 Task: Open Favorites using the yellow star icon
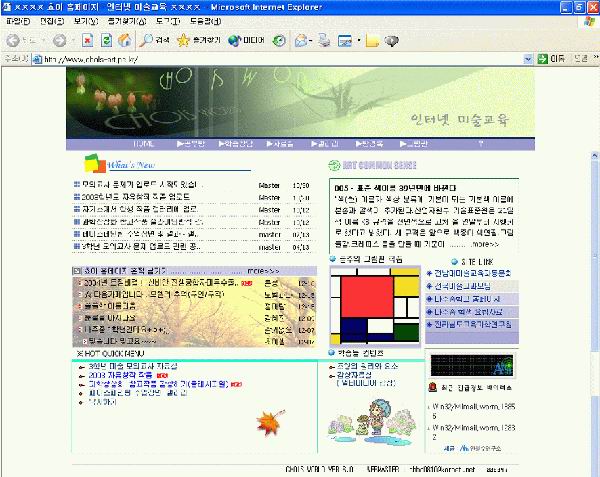[x=183, y=40]
